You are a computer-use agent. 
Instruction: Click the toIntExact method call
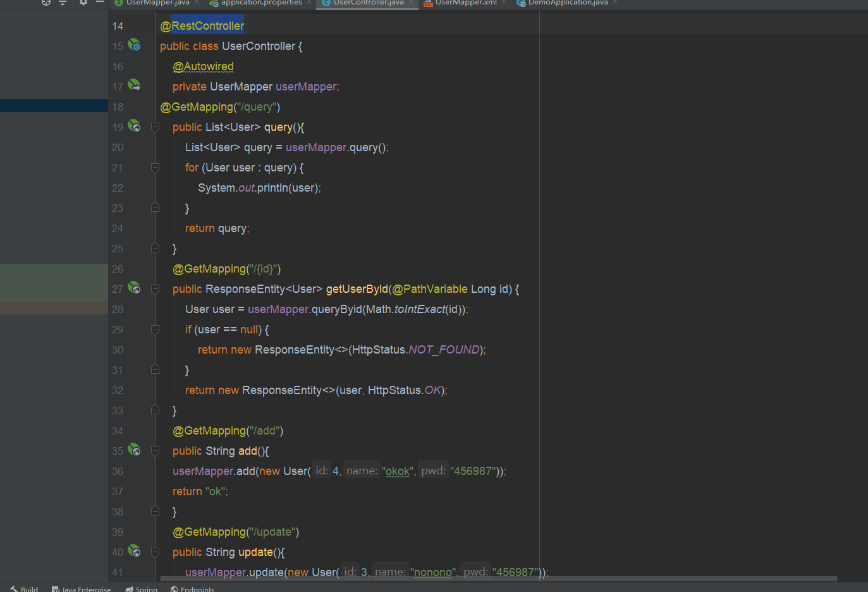click(420, 309)
